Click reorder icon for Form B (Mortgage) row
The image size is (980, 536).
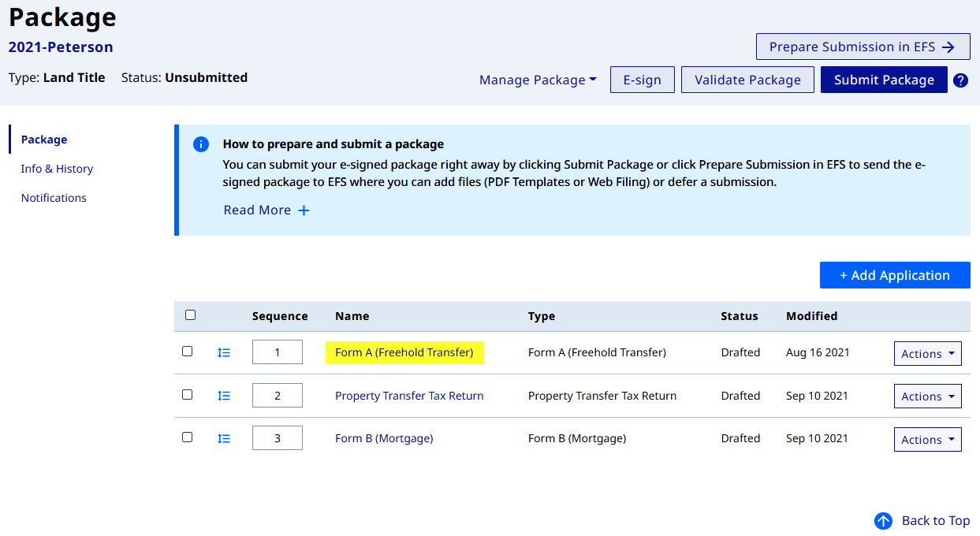coord(224,438)
